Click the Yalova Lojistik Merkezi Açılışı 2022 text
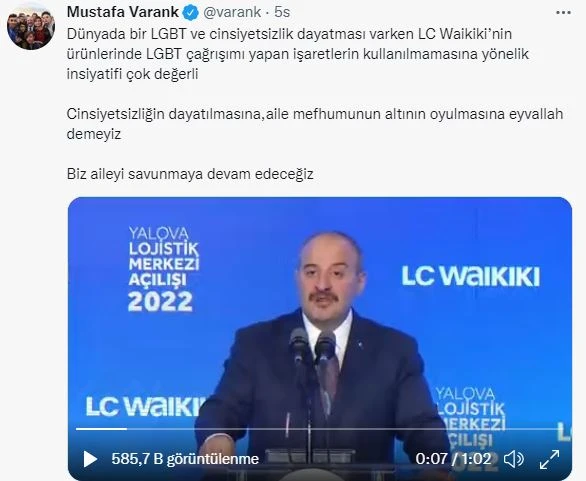 [x=164, y=269]
